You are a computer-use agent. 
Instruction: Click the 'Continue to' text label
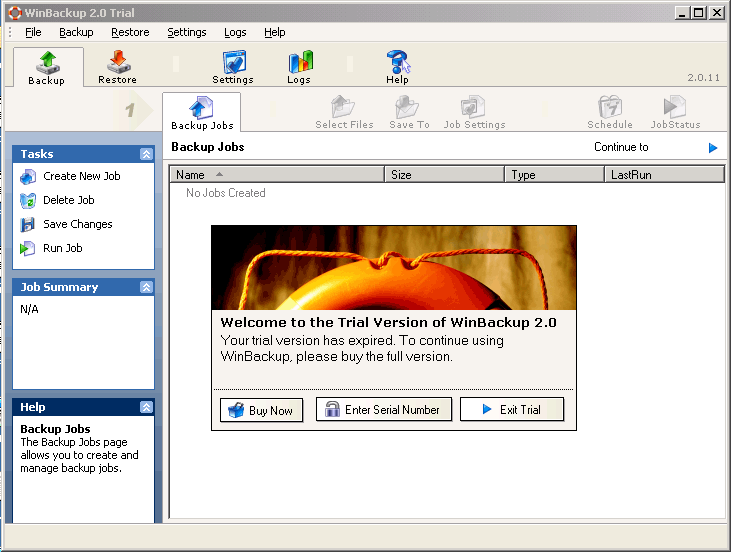point(621,147)
